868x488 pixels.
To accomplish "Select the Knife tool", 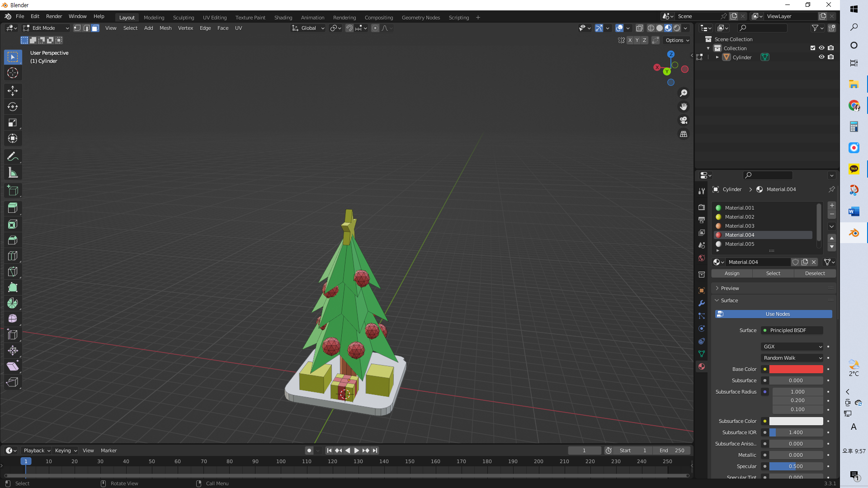I will [x=13, y=272].
